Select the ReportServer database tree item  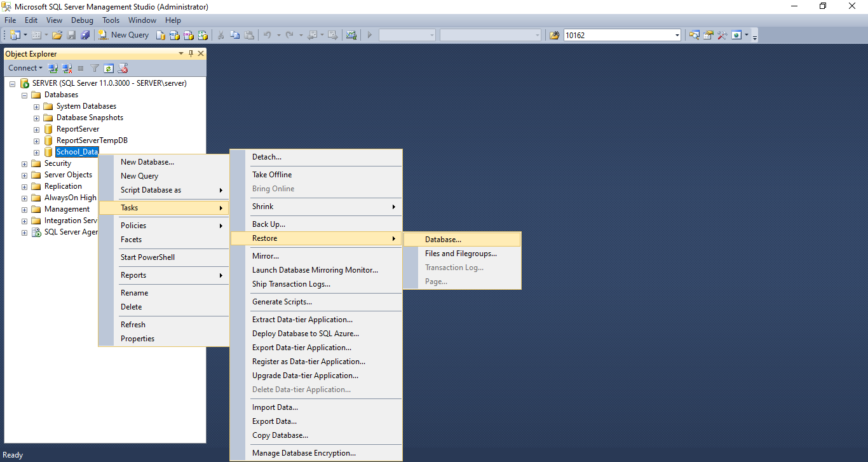tap(78, 129)
